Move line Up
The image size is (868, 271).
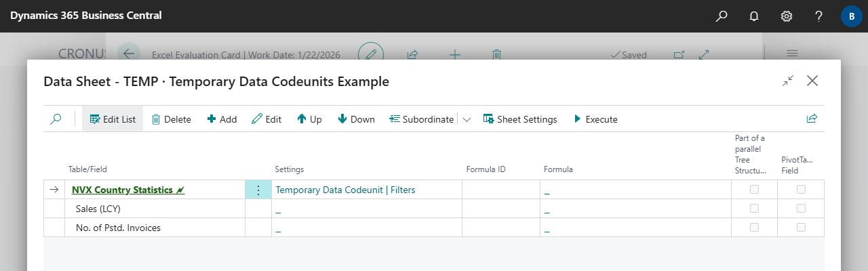(x=309, y=119)
